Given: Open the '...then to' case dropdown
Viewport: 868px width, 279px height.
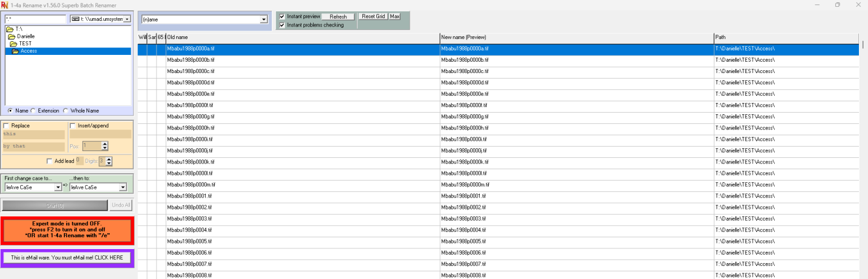Looking at the screenshot, I should pos(123,187).
